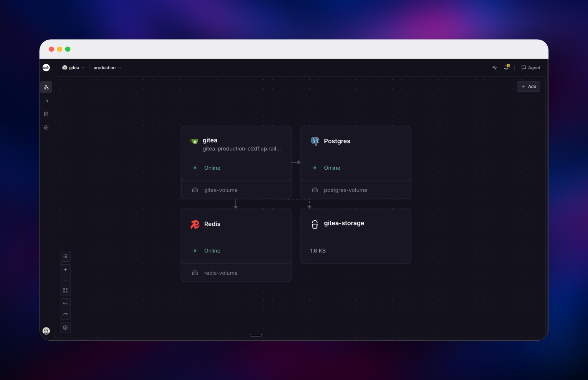The height and width of the screenshot is (380, 588).
Task: Open the production environment dropdown
Action: 107,68
